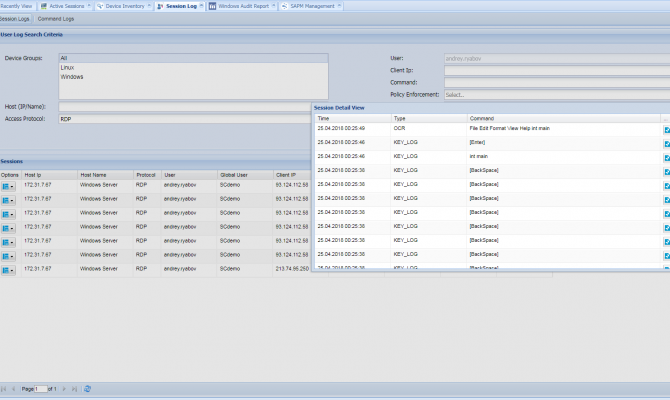Click view icon for the OCR row
The image size is (670, 400).
667,130
